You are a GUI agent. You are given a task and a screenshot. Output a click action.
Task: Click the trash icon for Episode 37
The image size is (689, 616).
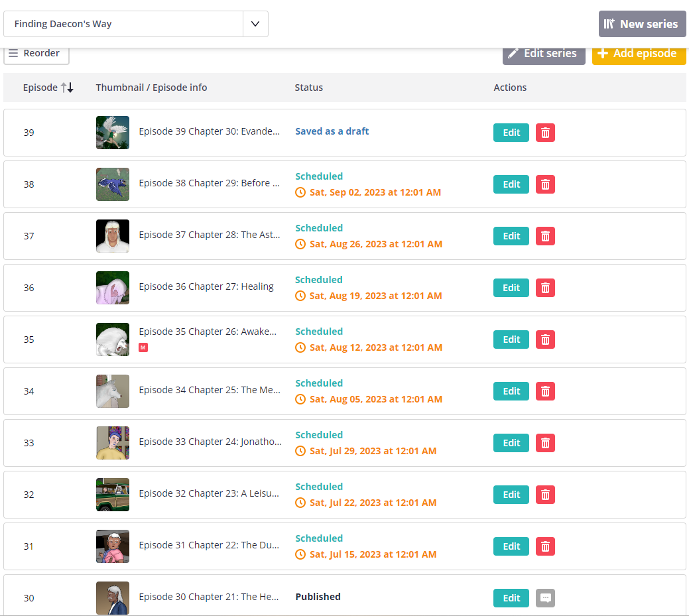click(x=545, y=236)
